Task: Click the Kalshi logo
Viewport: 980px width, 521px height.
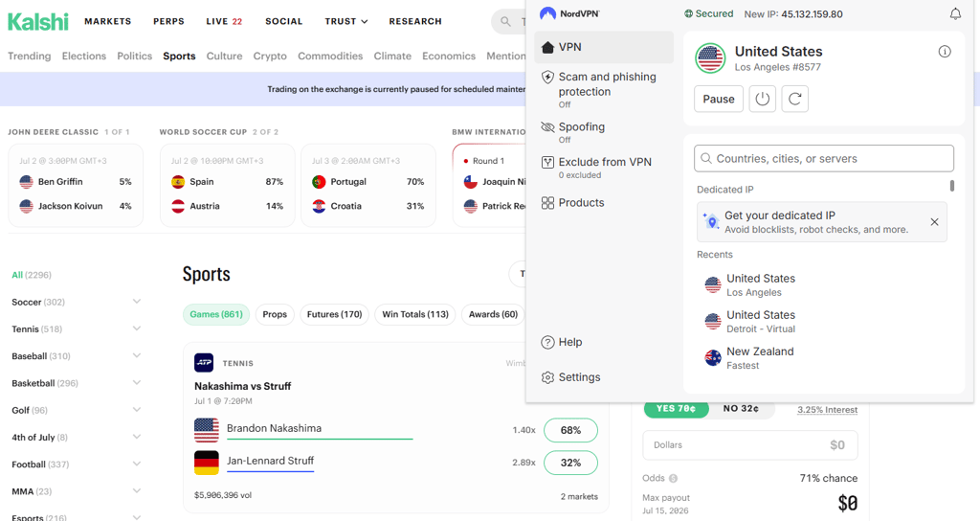Action: point(38,21)
